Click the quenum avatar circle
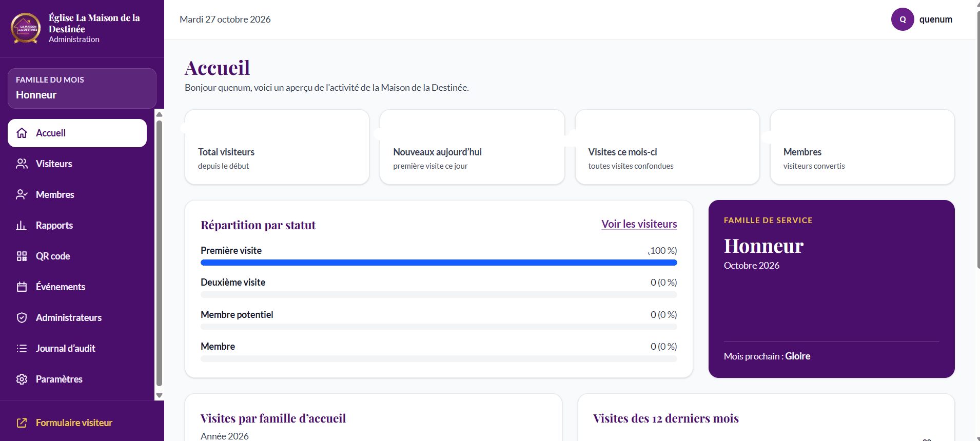Viewport: 980px width, 441px height. point(903,19)
